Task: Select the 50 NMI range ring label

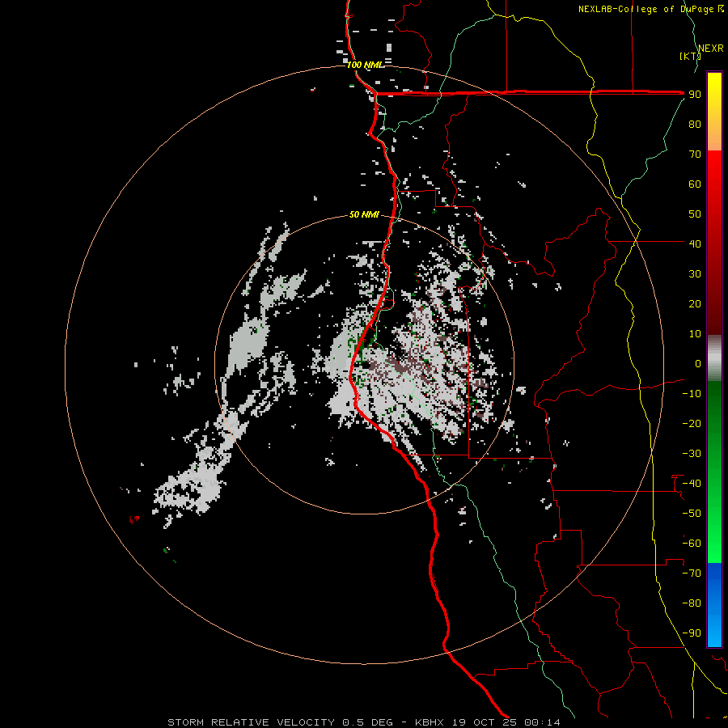Action: (364, 214)
